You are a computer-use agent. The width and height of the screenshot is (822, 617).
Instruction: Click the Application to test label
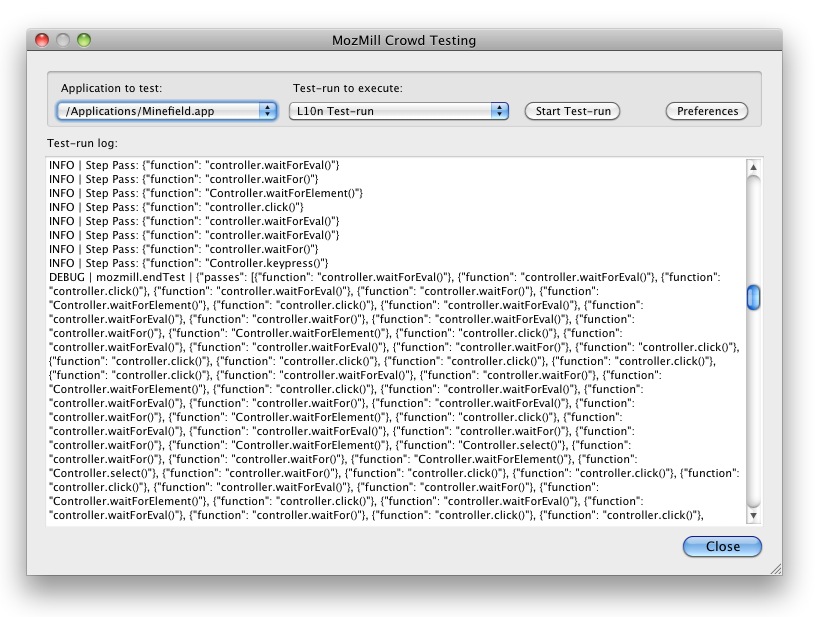coord(112,88)
